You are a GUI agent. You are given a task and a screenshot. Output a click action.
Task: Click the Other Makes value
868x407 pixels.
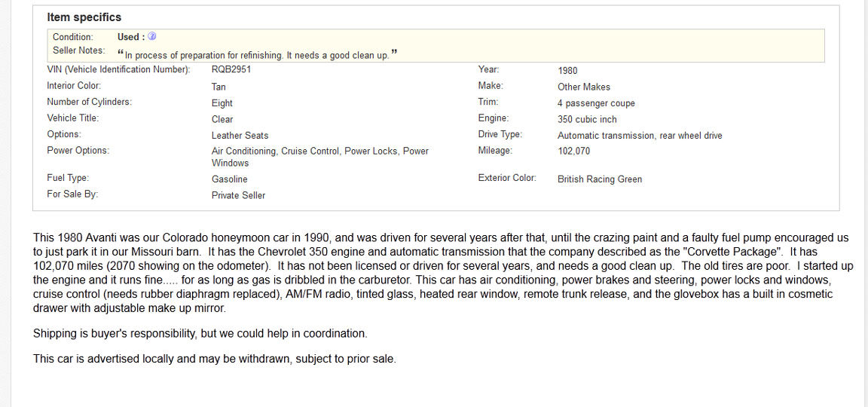pos(584,87)
